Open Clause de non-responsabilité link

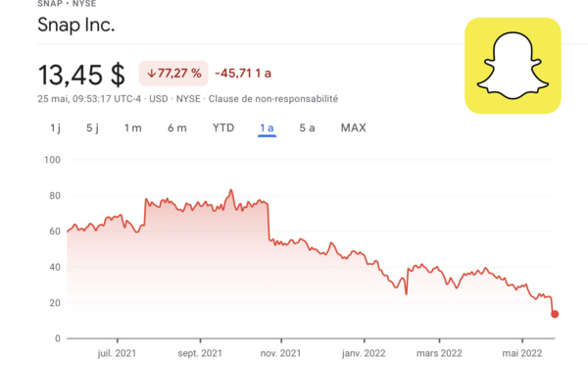click(273, 99)
